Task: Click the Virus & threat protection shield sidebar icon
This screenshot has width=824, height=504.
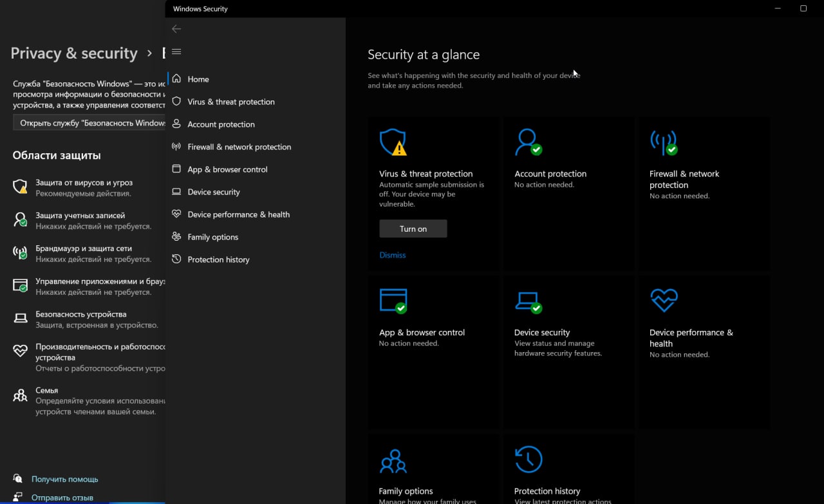Action: pos(176,102)
